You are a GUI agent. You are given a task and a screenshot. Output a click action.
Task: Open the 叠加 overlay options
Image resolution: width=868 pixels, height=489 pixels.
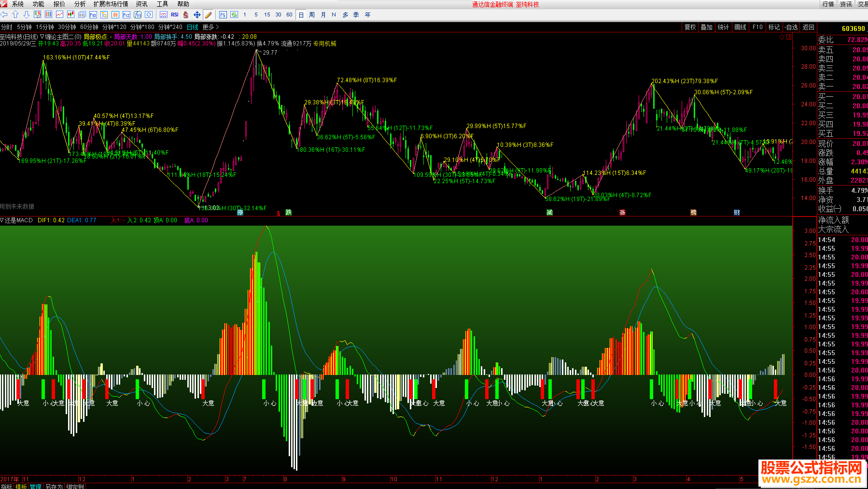pyautogui.click(x=707, y=27)
